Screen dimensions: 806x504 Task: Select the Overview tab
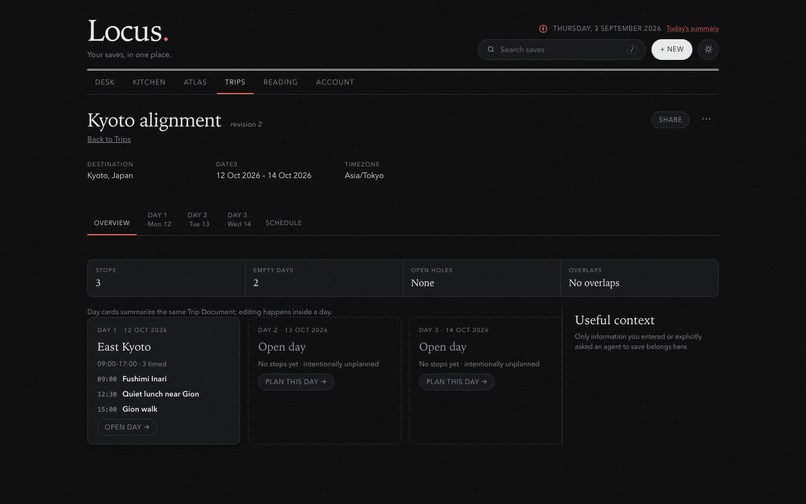[112, 223]
